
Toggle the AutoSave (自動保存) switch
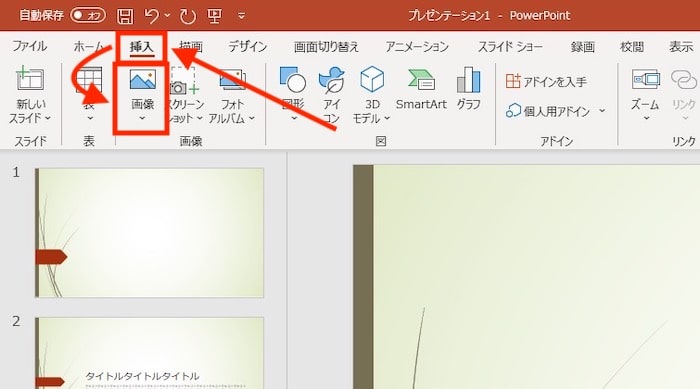point(88,16)
